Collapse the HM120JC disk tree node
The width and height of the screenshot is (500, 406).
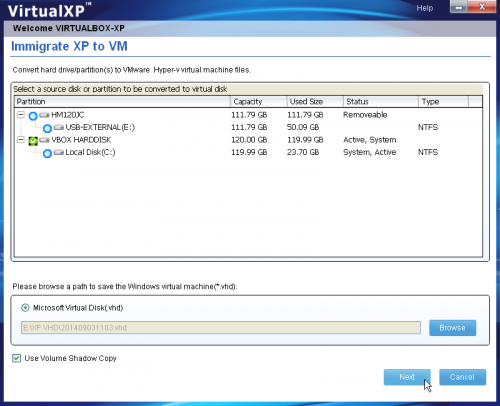(21, 115)
